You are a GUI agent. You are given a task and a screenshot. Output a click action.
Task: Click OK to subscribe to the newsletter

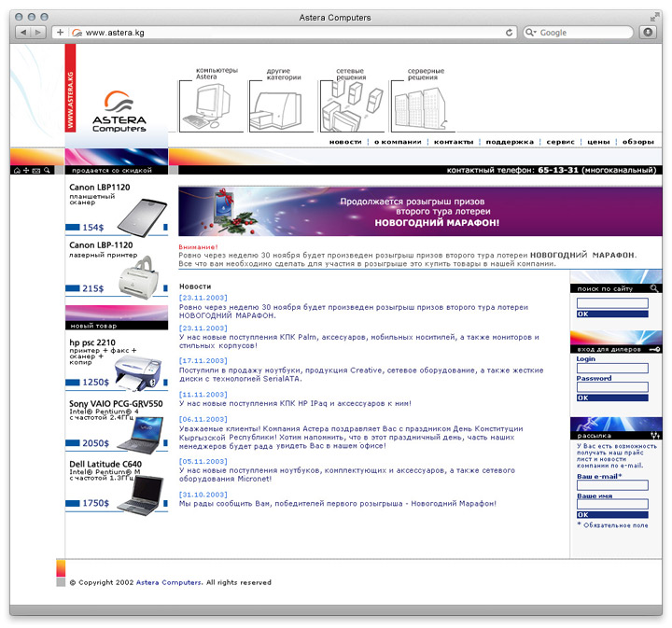coord(612,515)
